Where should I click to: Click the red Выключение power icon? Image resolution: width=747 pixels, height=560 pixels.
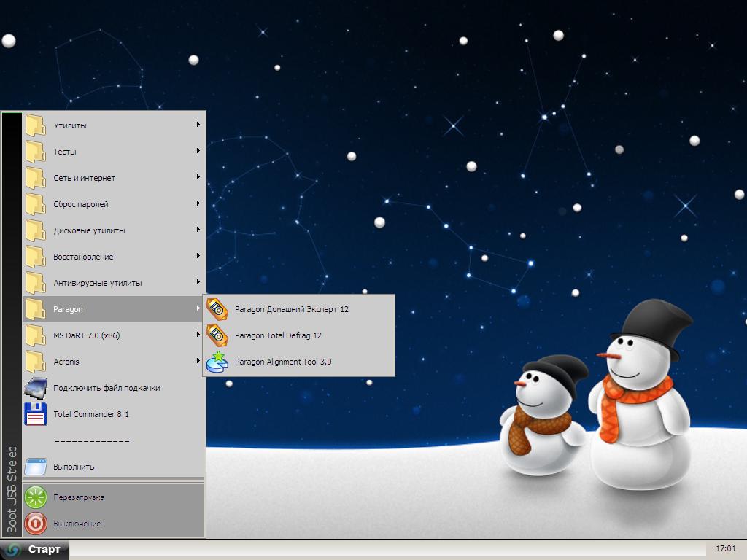point(36,524)
